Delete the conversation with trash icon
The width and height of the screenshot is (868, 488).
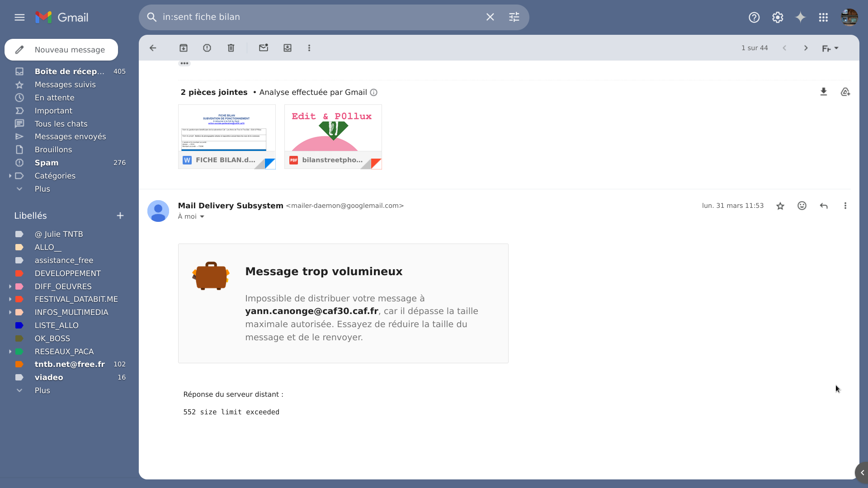[231, 48]
